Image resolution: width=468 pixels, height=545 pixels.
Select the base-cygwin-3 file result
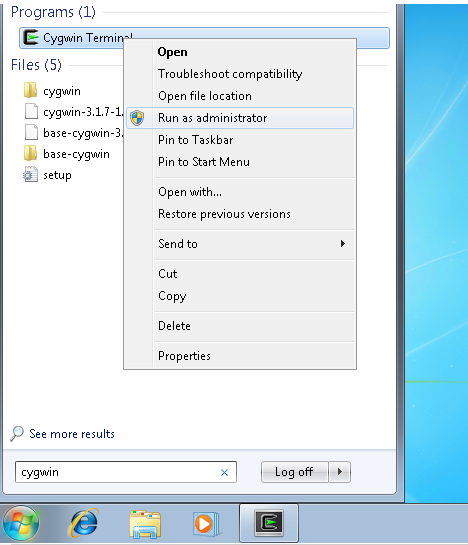pos(83,133)
